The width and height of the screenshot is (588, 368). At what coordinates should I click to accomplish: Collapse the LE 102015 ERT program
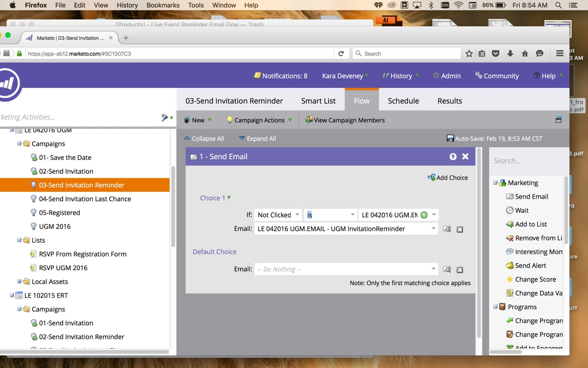point(12,295)
